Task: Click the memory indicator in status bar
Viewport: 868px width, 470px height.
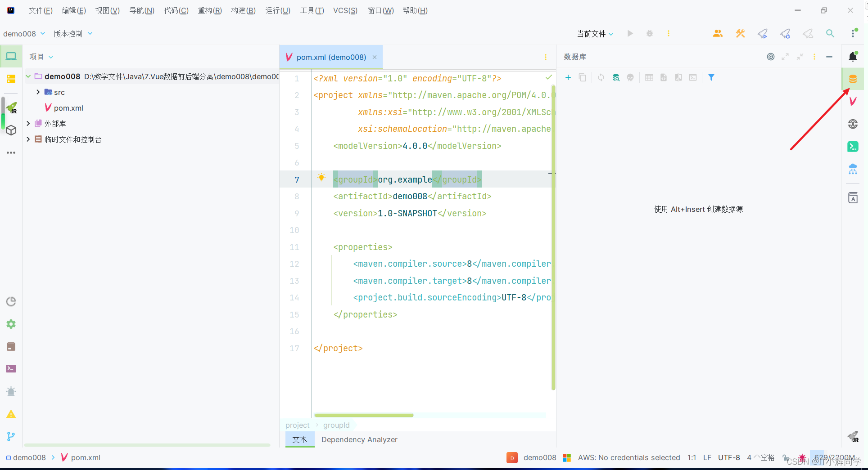Action: tap(834, 457)
